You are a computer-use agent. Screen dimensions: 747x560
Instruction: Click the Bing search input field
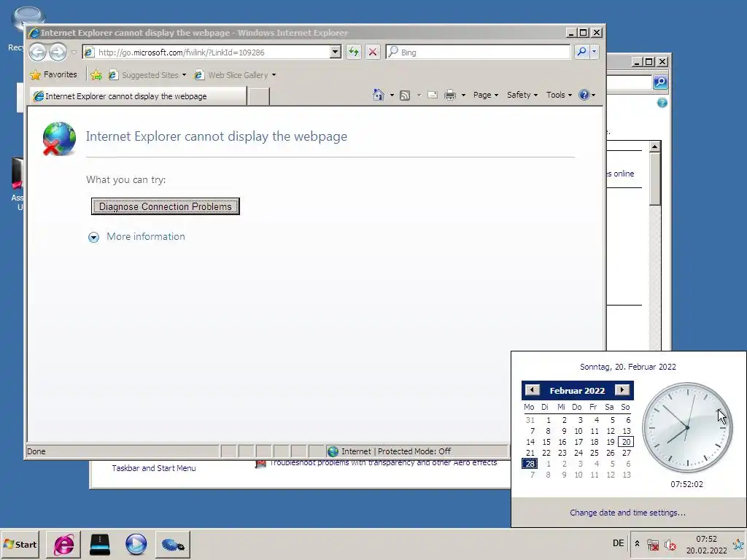(x=478, y=52)
